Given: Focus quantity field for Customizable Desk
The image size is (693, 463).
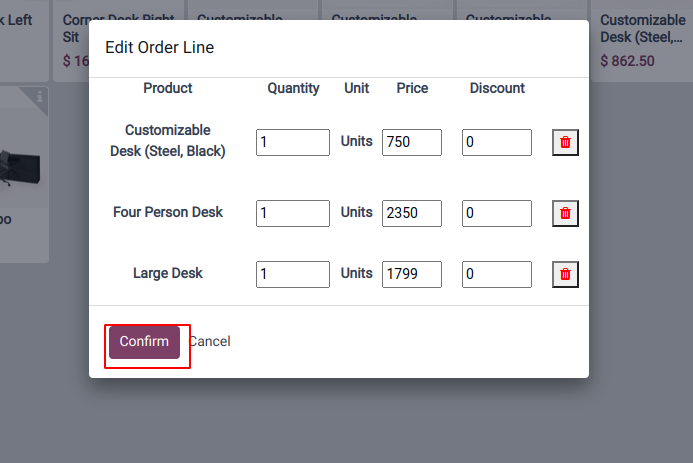Looking at the screenshot, I should click(x=292, y=142).
